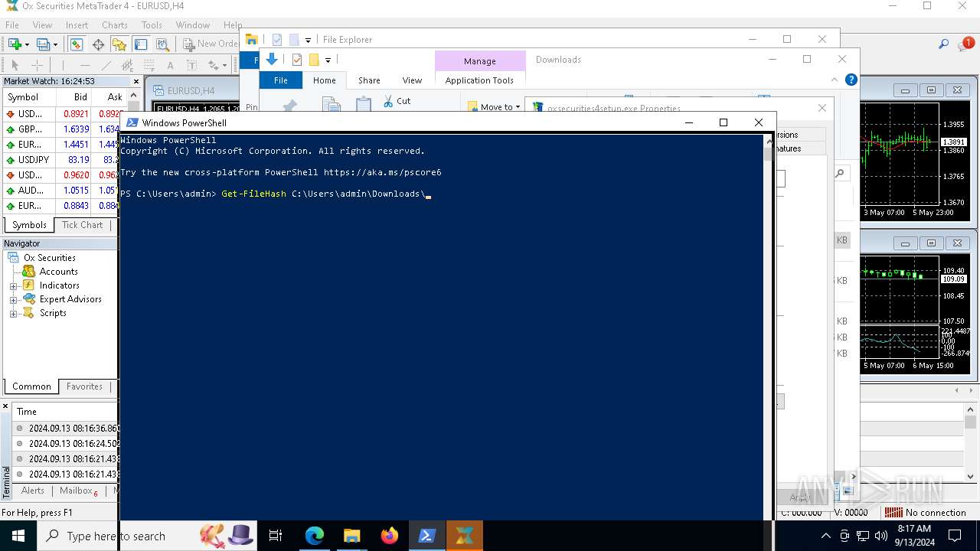
Task: Switch to the Tick Chart tab
Action: (x=82, y=225)
